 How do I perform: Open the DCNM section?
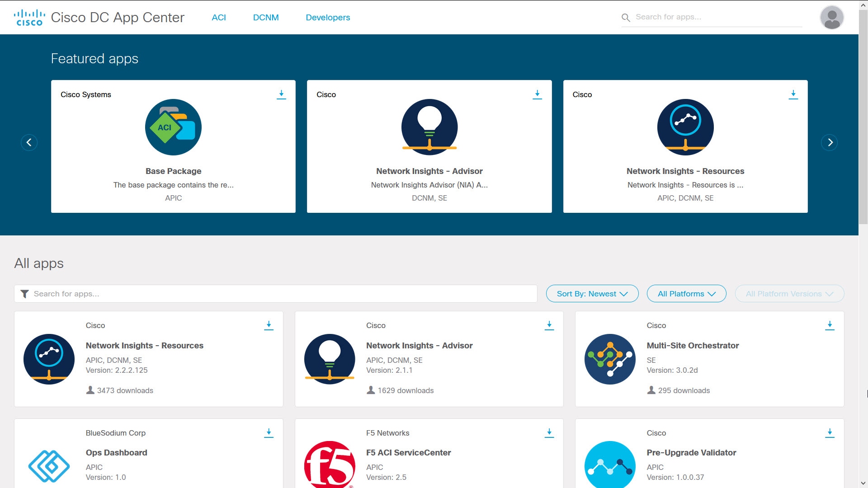[266, 17]
